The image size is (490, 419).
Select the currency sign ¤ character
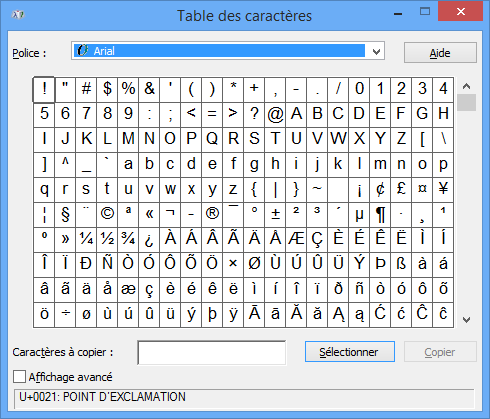pyautogui.click(x=422, y=190)
